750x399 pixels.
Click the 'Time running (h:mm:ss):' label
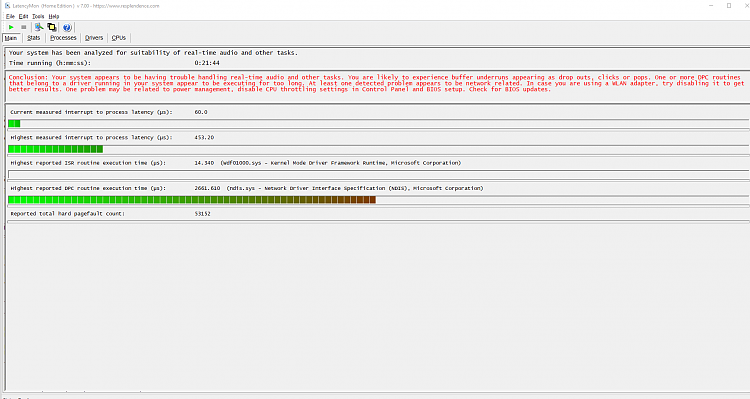pos(50,63)
